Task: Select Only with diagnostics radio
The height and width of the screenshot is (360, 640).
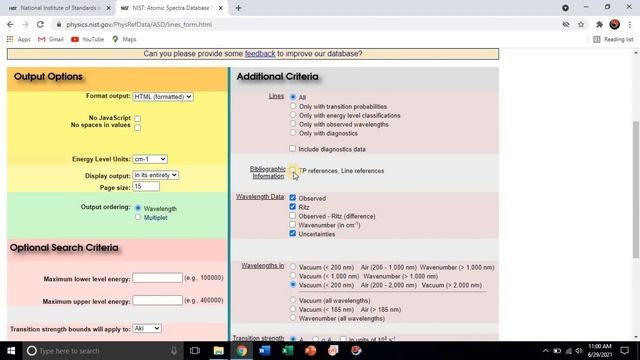Action: (293, 133)
